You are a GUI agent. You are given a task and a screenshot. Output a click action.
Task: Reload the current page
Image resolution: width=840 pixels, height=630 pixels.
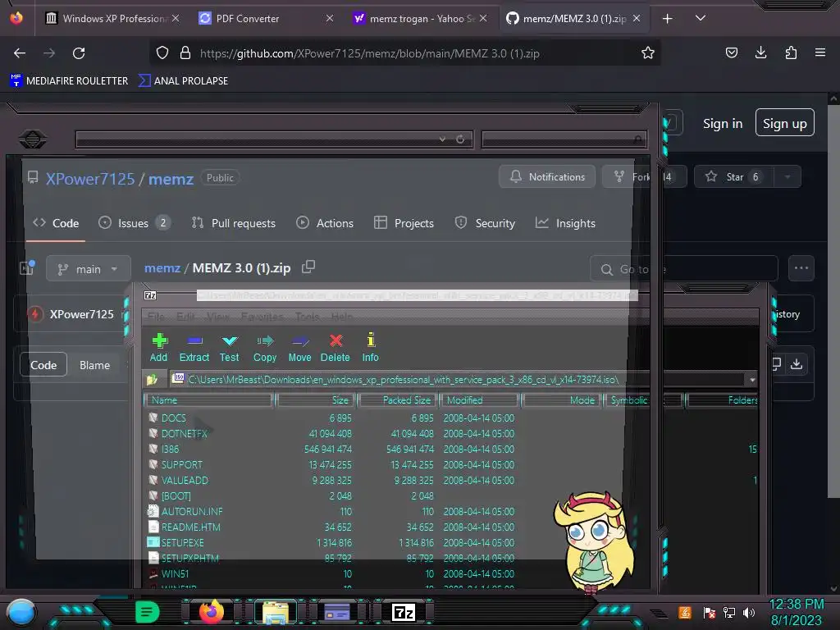click(79, 53)
